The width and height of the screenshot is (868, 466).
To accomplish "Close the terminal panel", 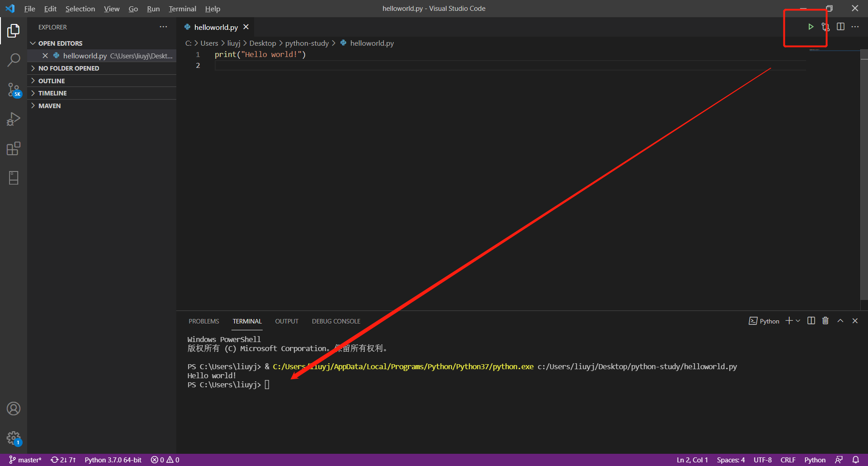I will pyautogui.click(x=855, y=321).
